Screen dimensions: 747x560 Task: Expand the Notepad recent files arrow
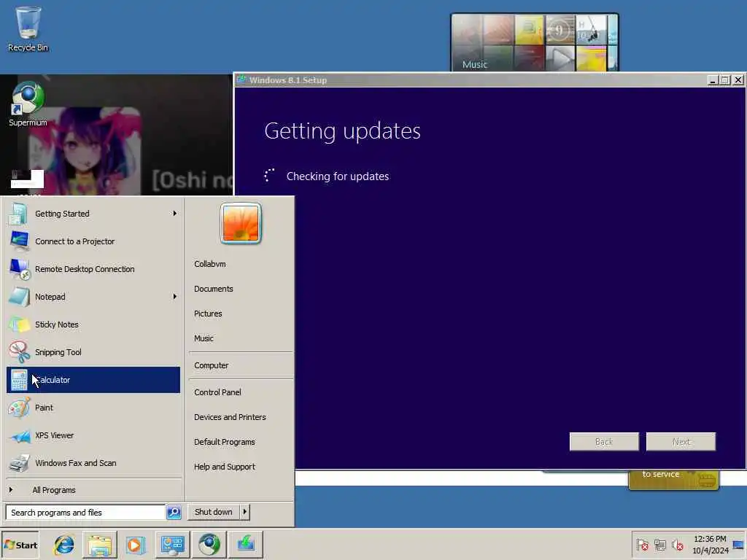pyautogui.click(x=175, y=297)
